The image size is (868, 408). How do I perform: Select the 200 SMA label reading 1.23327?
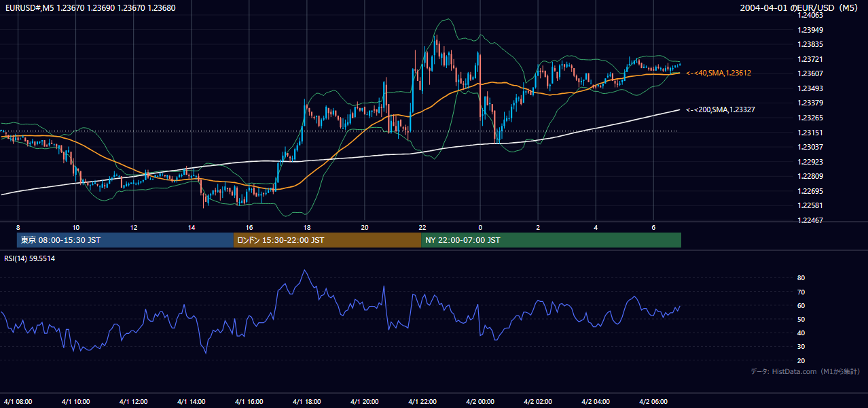[x=721, y=109]
